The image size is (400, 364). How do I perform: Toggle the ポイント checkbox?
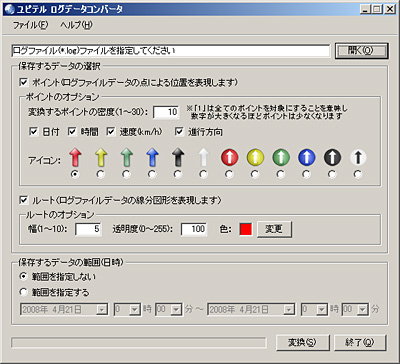coord(25,82)
